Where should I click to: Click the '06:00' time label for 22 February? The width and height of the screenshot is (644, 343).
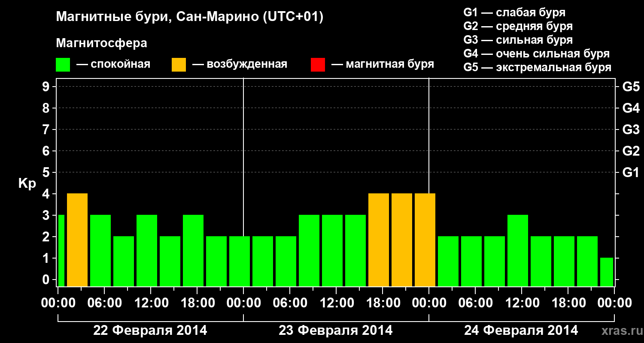pyautogui.click(x=104, y=303)
